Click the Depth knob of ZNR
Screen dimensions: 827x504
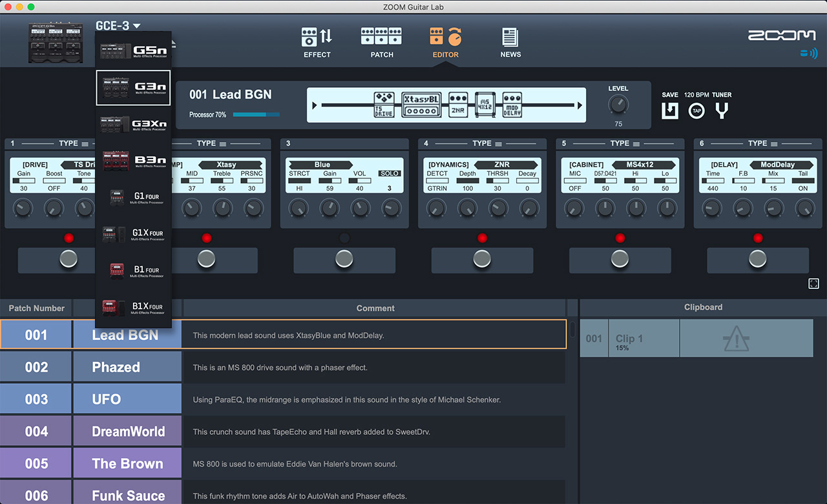467,208
